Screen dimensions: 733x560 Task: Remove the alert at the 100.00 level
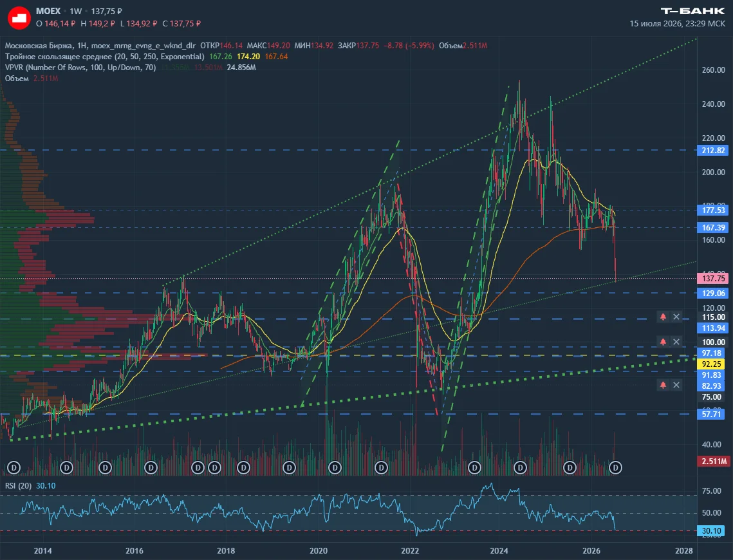tap(676, 342)
